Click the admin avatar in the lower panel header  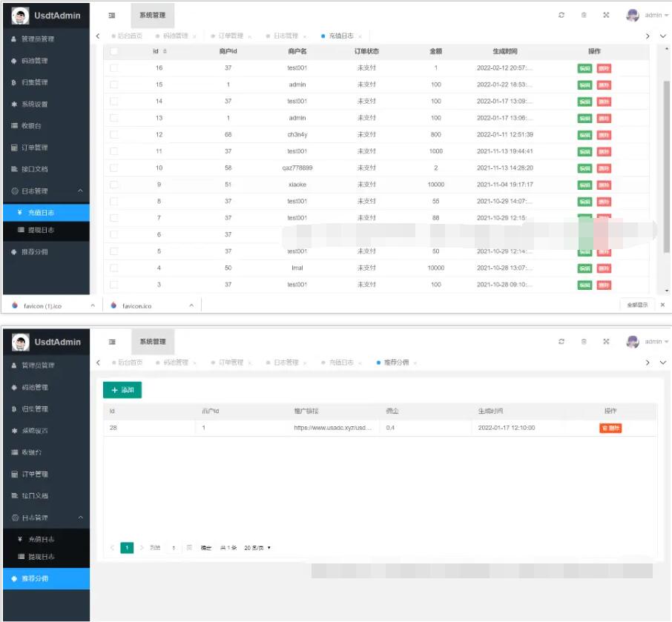coord(632,342)
